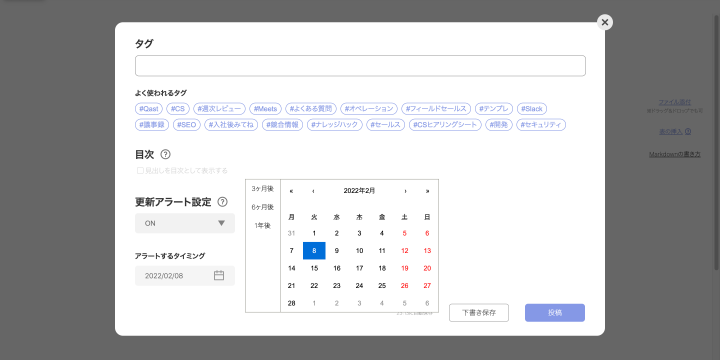Image resolution: width=720 pixels, height=360 pixels.
Task: Add the #入社後みてね tag
Action: [231, 124]
